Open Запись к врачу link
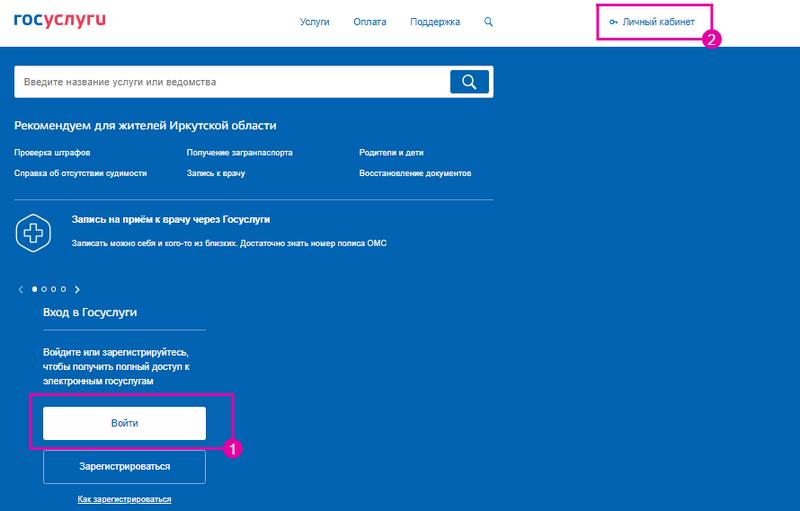This screenshot has width=800, height=511. pyautogui.click(x=216, y=173)
